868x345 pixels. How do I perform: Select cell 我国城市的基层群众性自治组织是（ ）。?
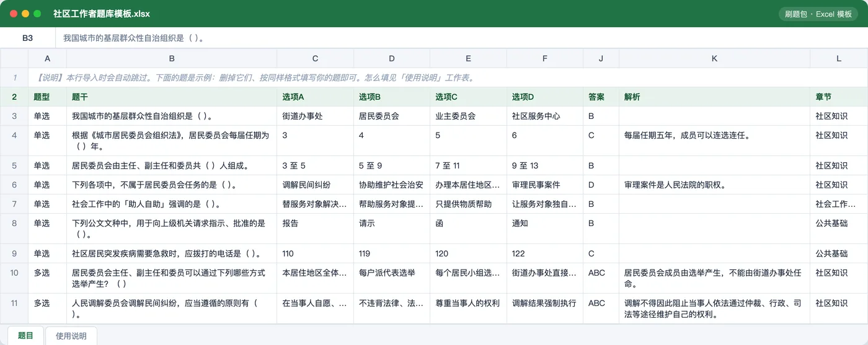(172, 116)
